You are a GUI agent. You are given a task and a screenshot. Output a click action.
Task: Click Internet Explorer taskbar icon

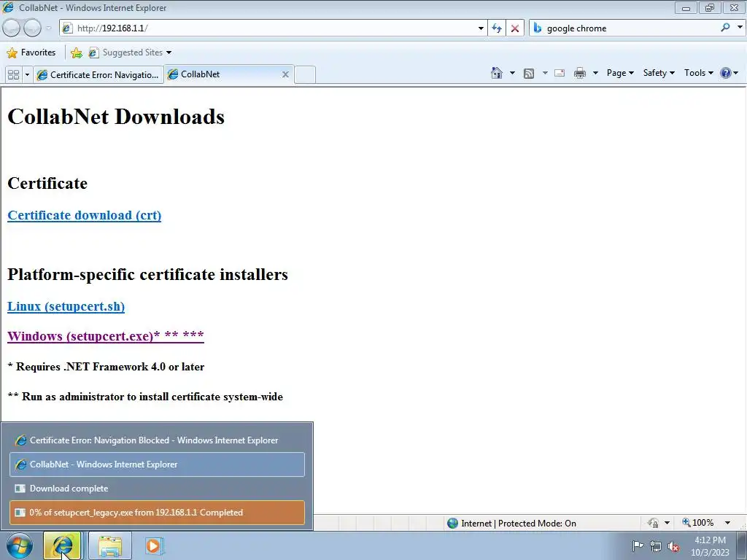pyautogui.click(x=63, y=545)
